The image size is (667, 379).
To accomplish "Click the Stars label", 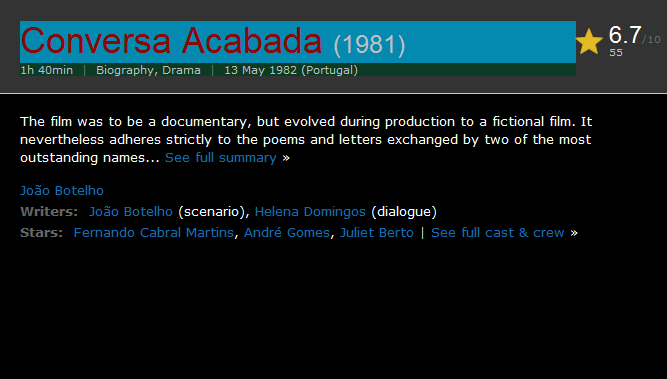I will [41, 233].
